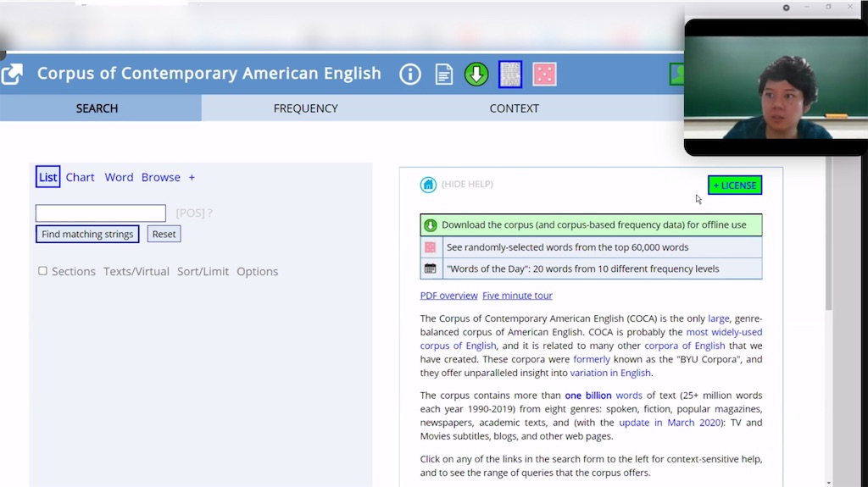Open the info circle icon in header
The height and width of the screenshot is (487, 868).
(x=410, y=74)
